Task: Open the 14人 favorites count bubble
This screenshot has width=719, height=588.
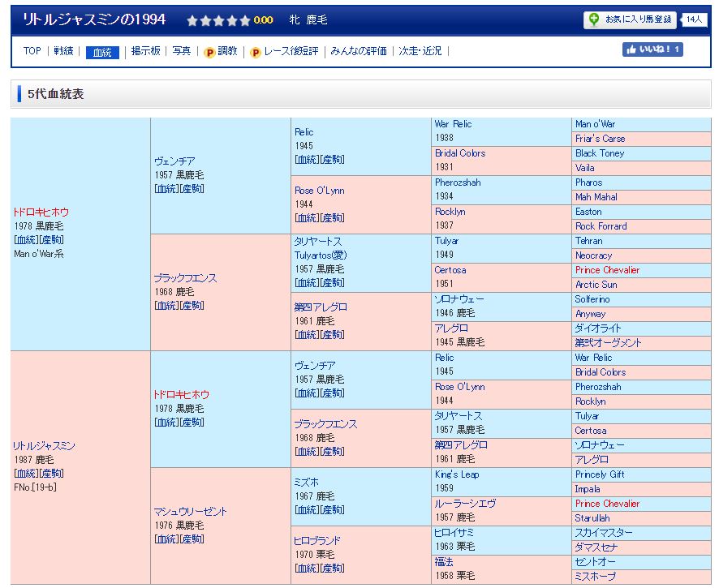Action: (695, 20)
